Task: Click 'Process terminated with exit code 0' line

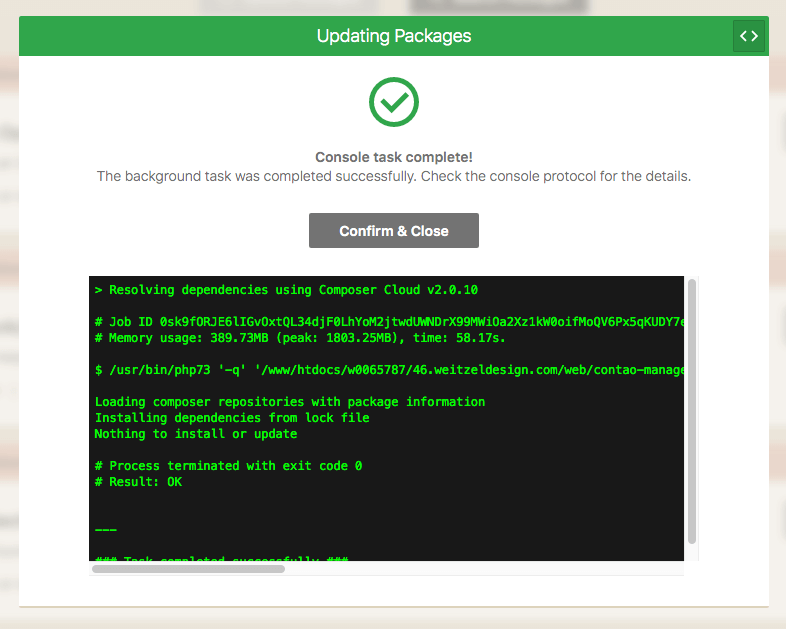Action: pyautogui.click(x=228, y=466)
